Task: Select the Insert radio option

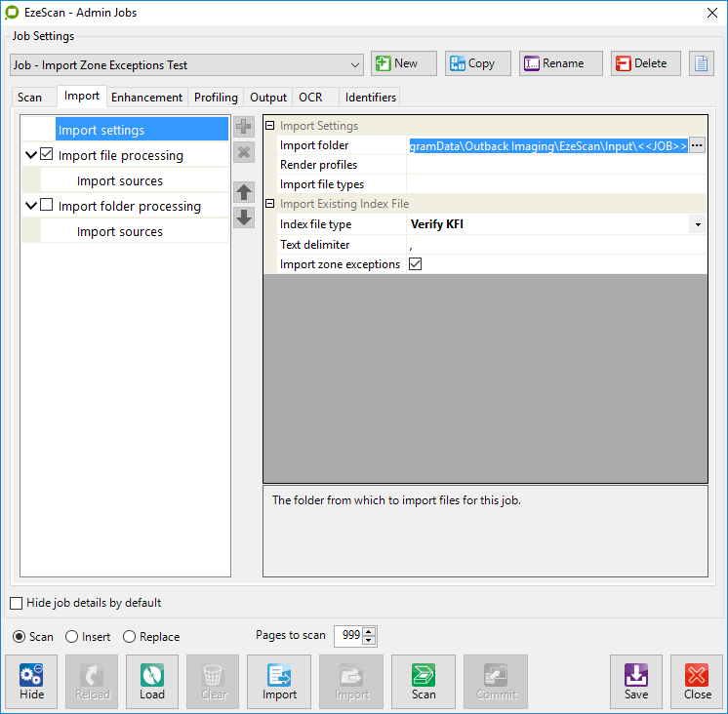Action: [72, 637]
